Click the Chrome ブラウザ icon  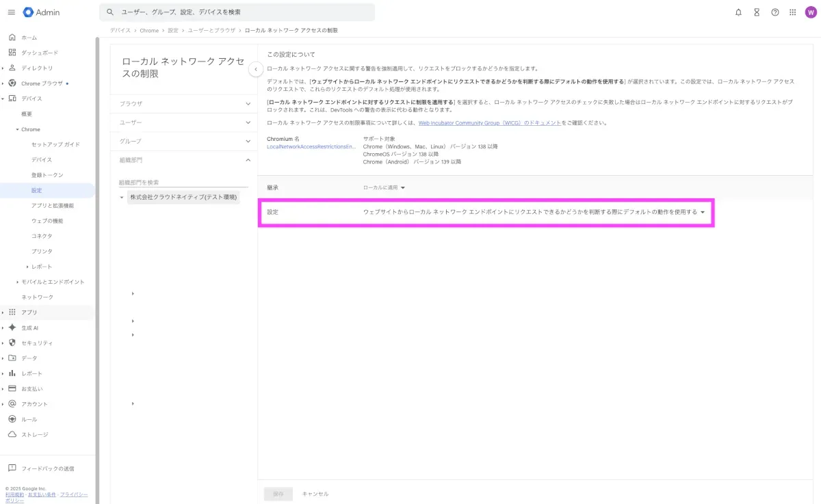tap(12, 83)
